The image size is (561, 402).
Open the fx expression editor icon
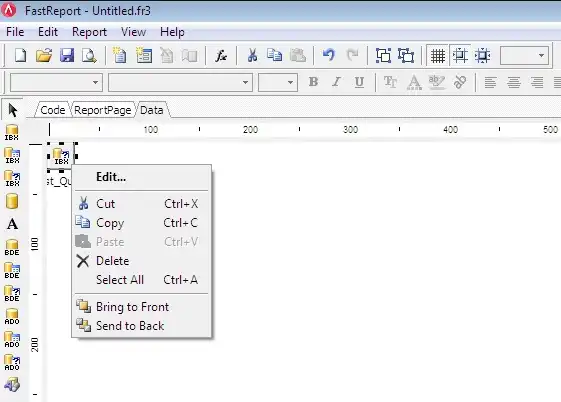point(221,55)
